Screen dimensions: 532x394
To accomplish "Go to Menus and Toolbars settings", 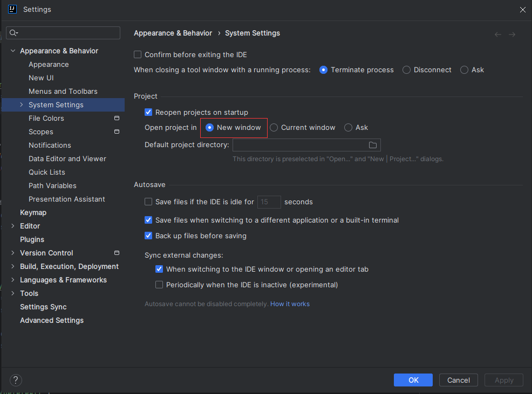I will click(x=63, y=91).
